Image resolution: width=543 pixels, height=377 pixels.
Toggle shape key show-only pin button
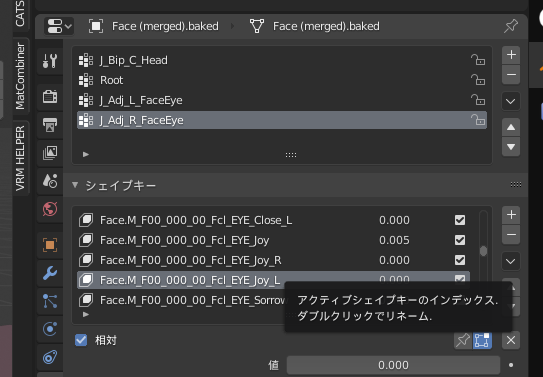tap(463, 340)
